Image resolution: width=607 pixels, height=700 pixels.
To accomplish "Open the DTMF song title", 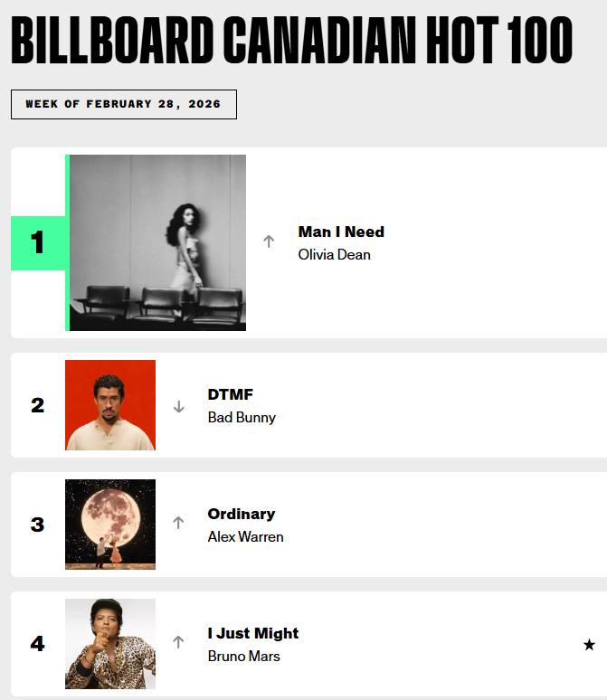I will [x=231, y=394].
